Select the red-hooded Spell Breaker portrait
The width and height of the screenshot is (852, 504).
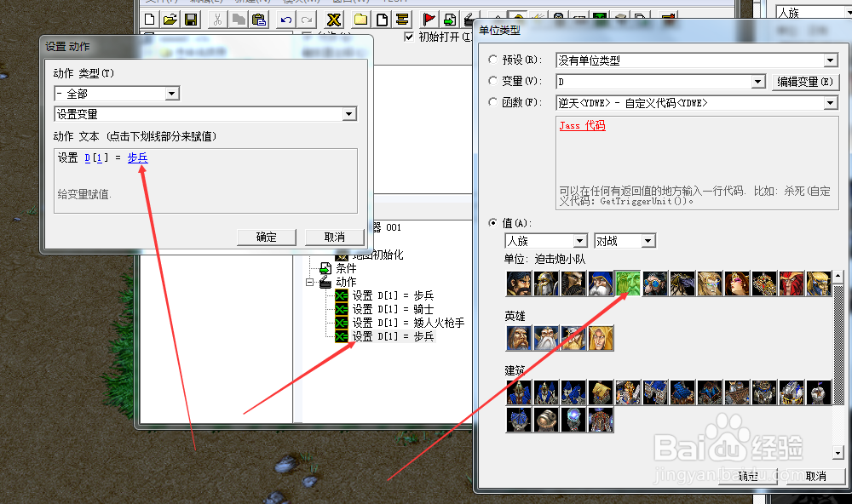pos(791,283)
